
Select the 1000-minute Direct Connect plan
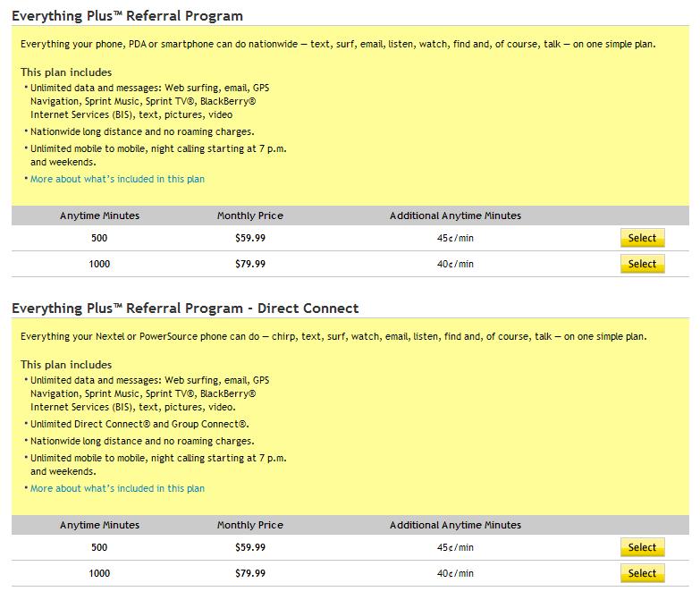642,573
